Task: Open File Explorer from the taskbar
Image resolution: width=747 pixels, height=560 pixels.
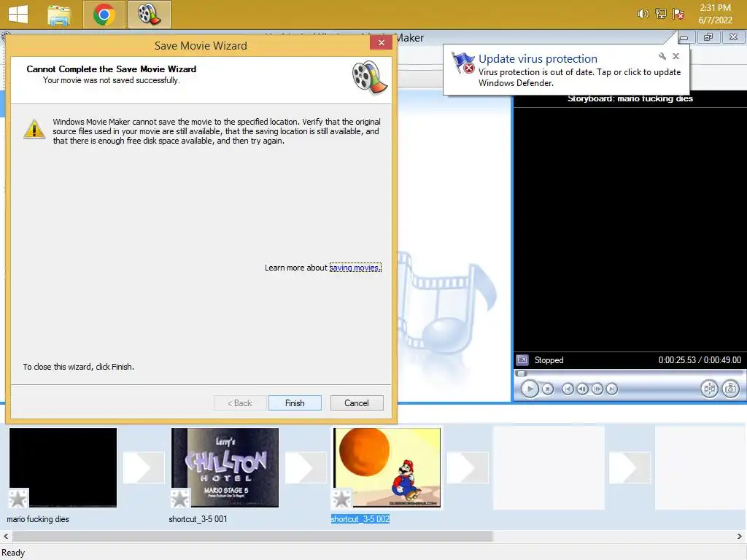Action: pos(58,15)
